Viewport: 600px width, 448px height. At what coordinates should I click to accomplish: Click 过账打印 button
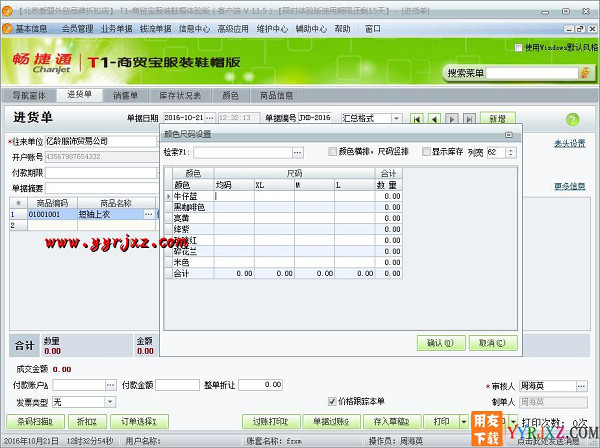click(271, 422)
